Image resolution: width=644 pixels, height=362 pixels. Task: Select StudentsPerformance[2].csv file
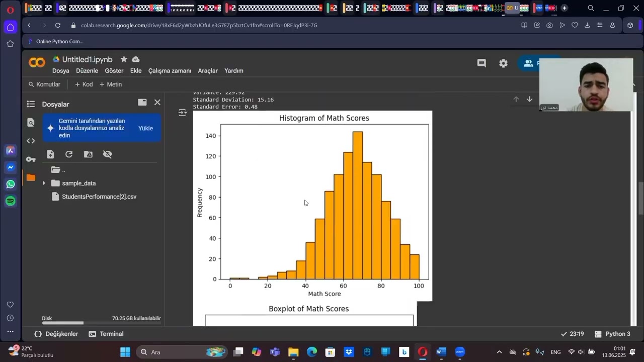point(99,197)
